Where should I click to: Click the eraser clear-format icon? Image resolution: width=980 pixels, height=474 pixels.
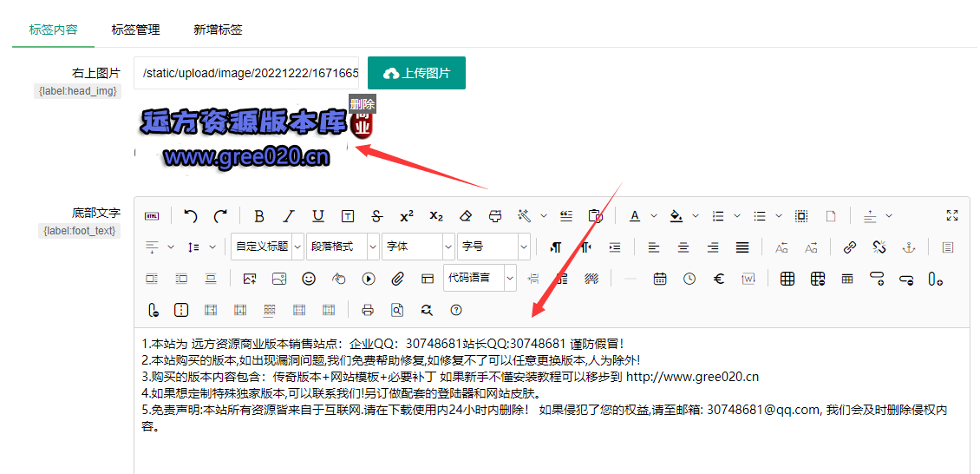[x=466, y=216]
